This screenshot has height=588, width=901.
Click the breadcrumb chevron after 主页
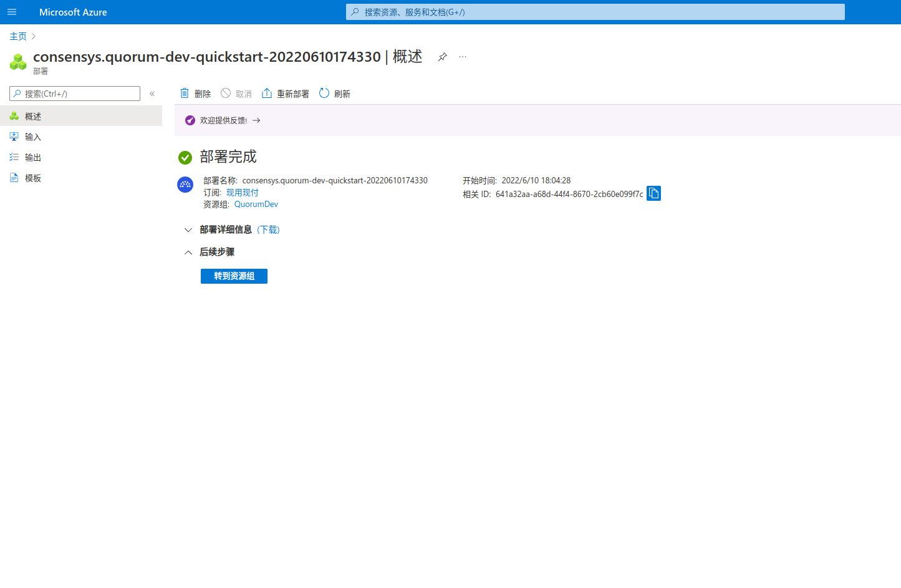tap(34, 36)
